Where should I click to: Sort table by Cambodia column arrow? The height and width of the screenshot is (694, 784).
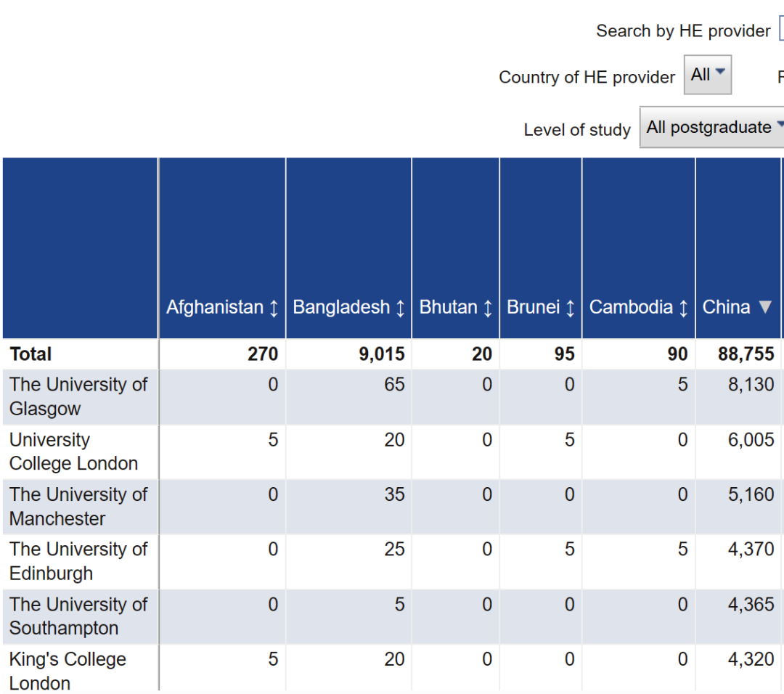[683, 308]
